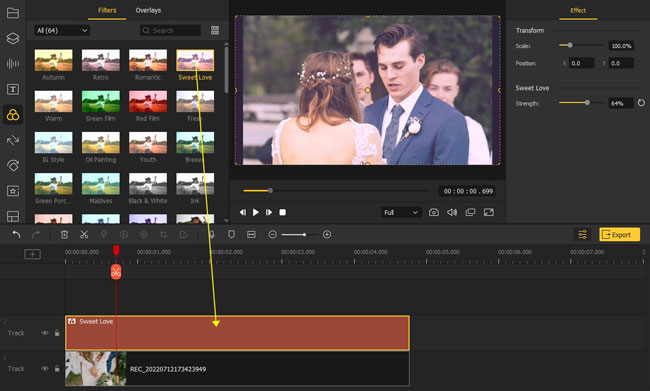
Task: Open the Transitions panel icon
Action: (x=13, y=140)
